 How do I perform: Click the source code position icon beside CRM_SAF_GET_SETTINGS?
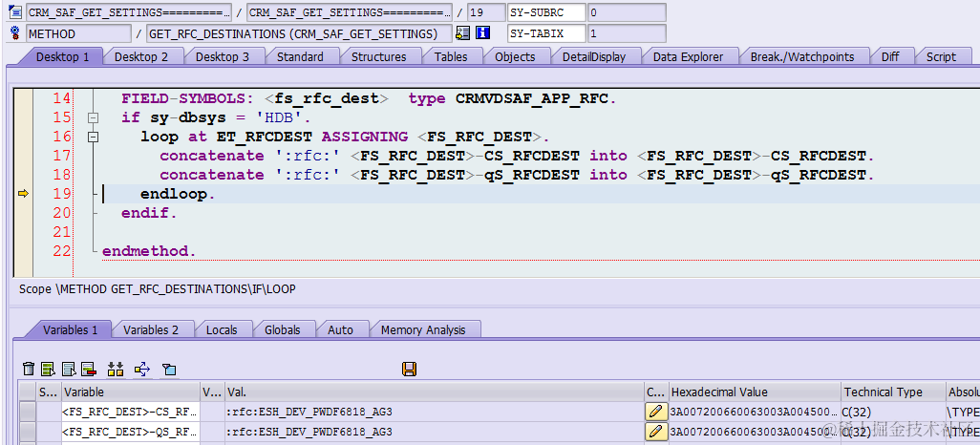[x=15, y=11]
